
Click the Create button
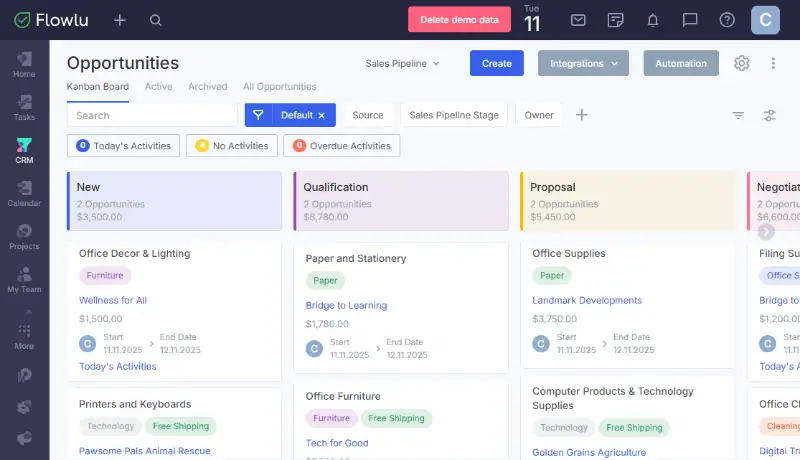[x=496, y=63]
